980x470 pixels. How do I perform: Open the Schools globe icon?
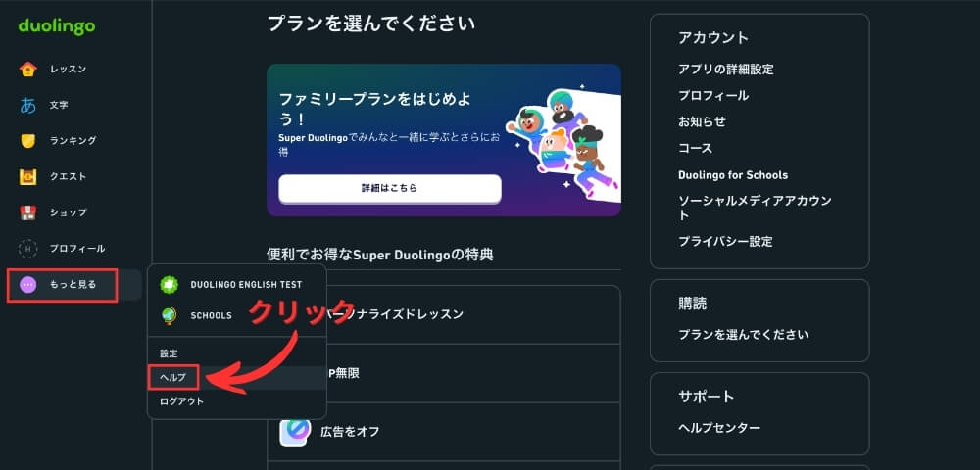169,316
